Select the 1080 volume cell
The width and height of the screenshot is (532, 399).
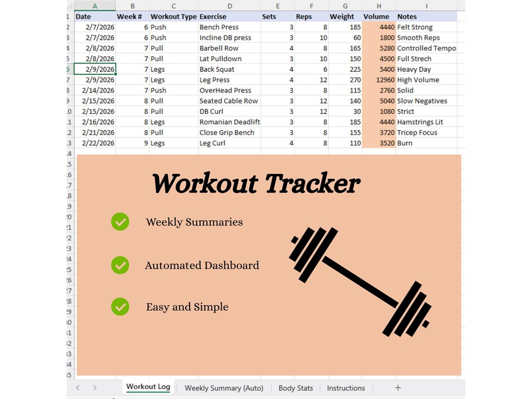tap(379, 111)
